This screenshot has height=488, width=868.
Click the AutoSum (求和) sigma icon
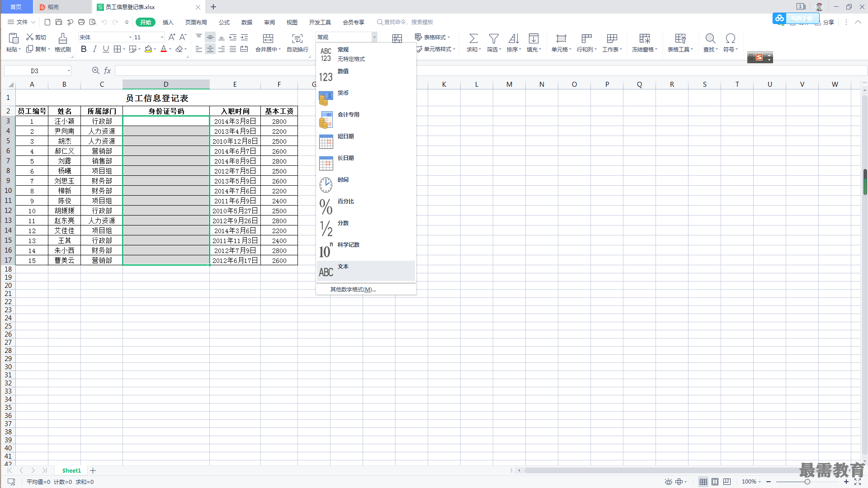pyautogui.click(x=473, y=38)
